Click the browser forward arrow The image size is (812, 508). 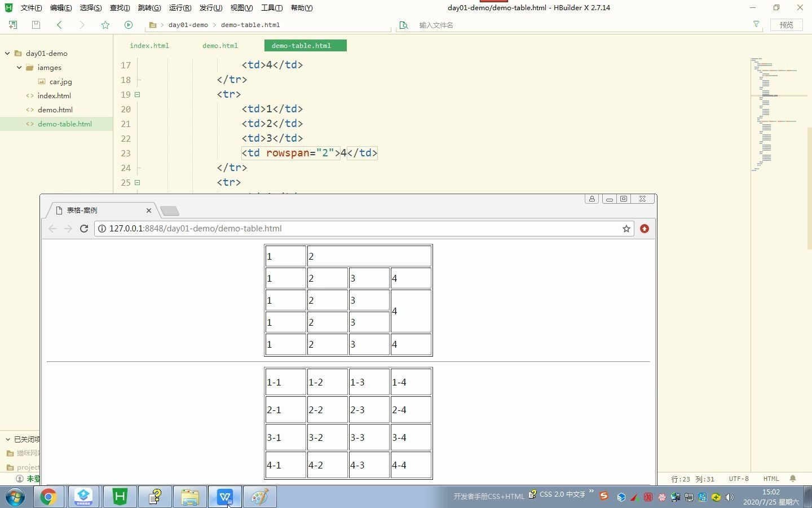click(x=68, y=229)
